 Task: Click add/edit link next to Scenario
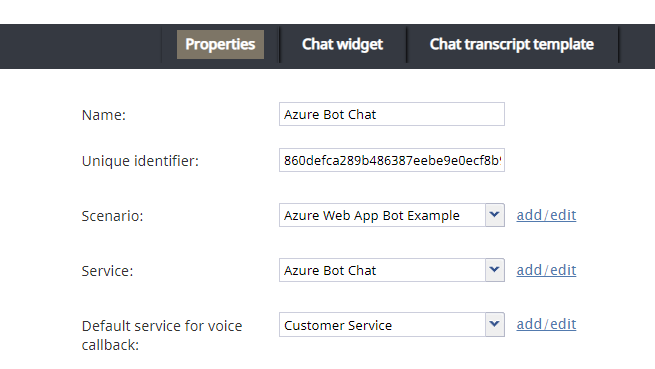(546, 215)
